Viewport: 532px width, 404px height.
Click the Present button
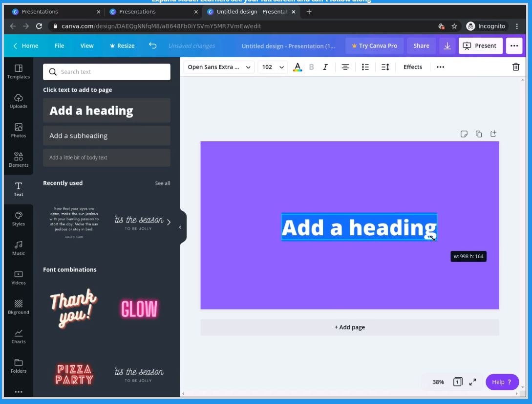point(480,45)
